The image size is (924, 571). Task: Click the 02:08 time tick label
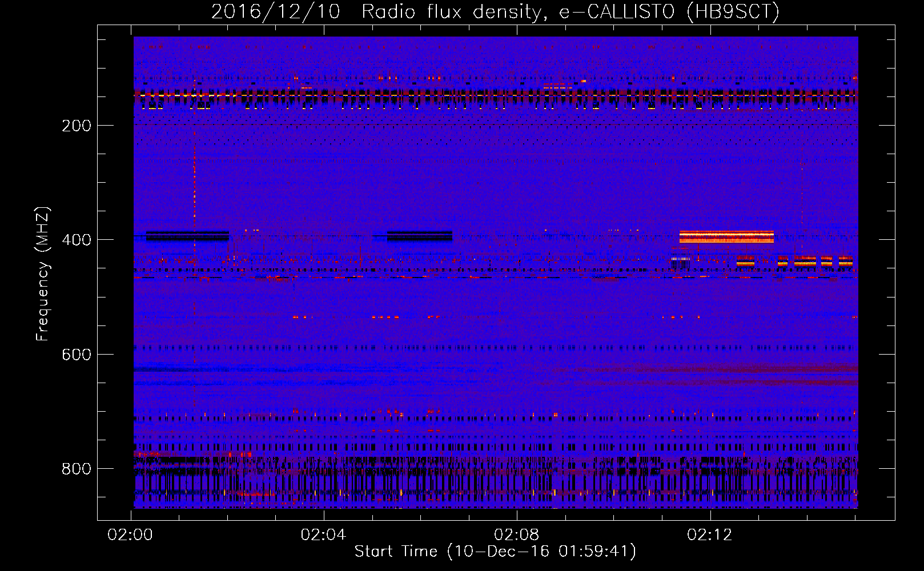(x=516, y=534)
